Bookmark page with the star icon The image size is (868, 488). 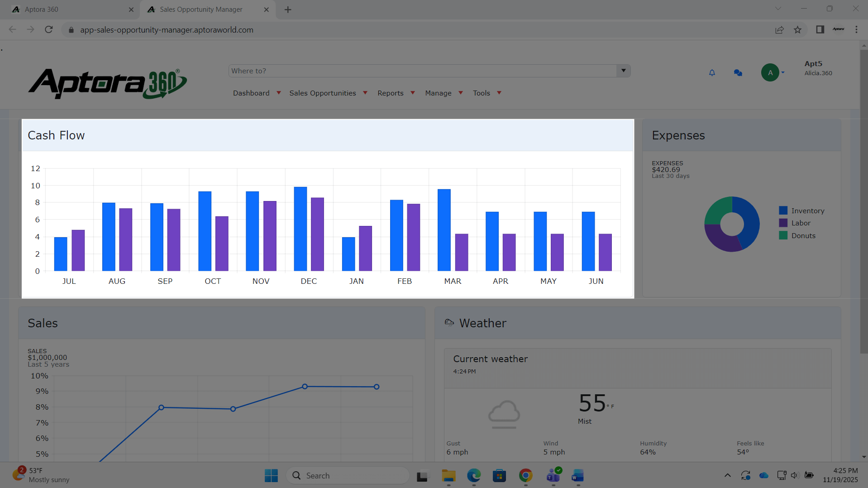click(x=797, y=30)
